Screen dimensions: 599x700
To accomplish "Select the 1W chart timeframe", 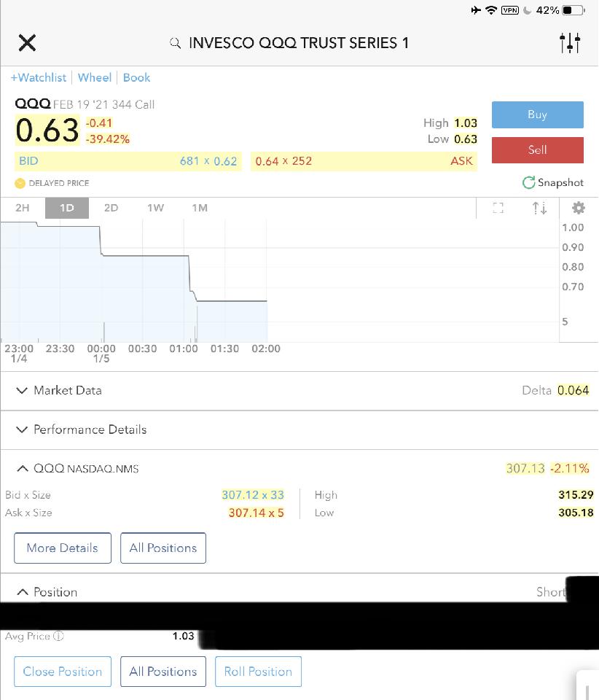I will (x=156, y=208).
